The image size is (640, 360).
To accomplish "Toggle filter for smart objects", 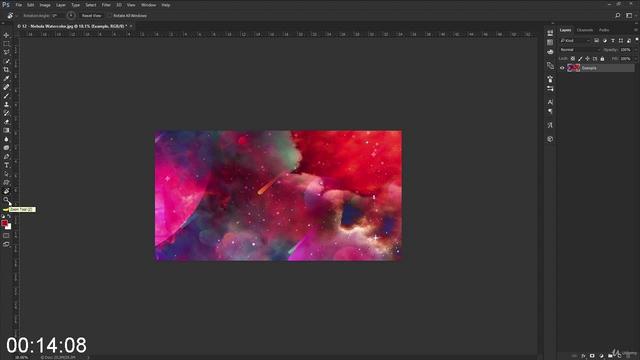I will click(x=629, y=40).
